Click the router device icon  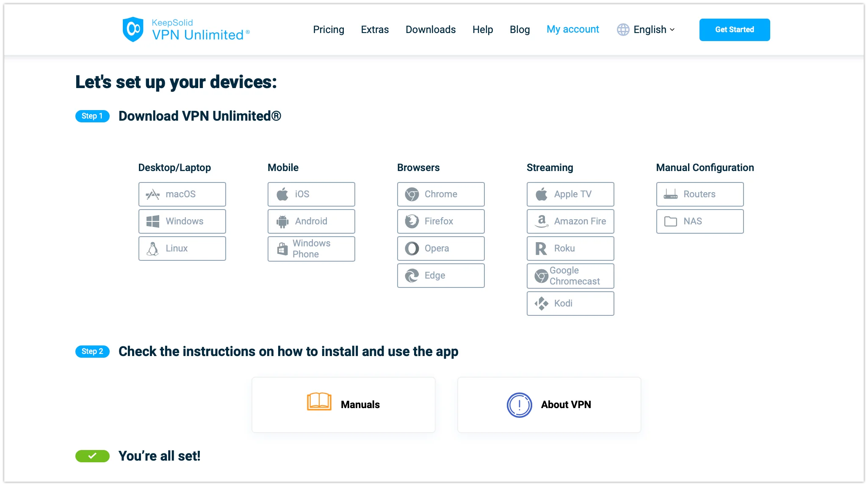(x=671, y=194)
